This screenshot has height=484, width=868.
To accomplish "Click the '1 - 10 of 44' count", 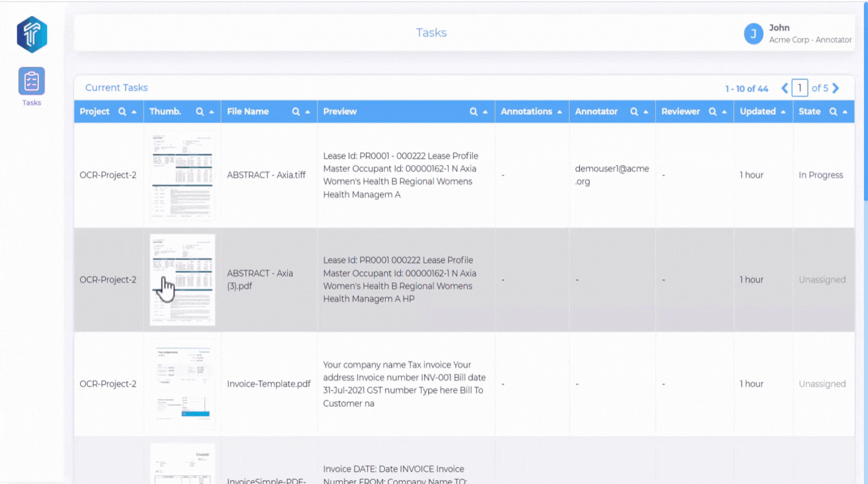I will (747, 89).
